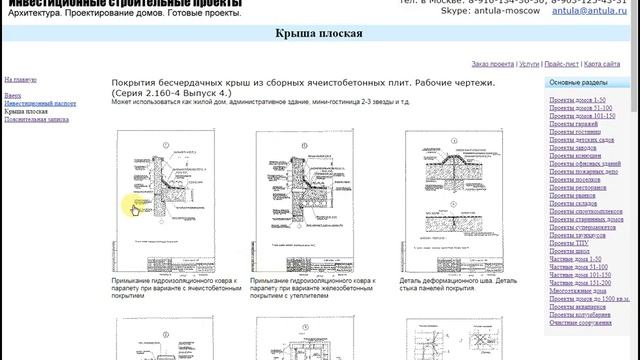Open Проекты офисных зданий section

click(x=585, y=164)
